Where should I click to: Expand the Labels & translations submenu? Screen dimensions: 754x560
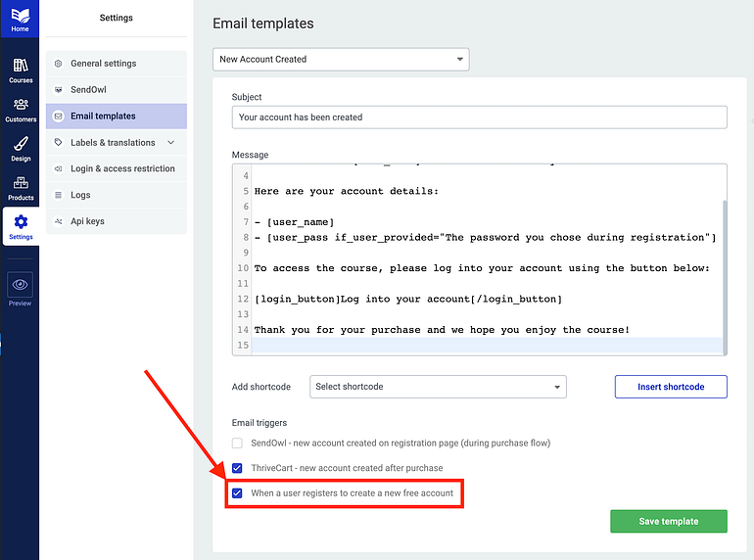(x=171, y=143)
